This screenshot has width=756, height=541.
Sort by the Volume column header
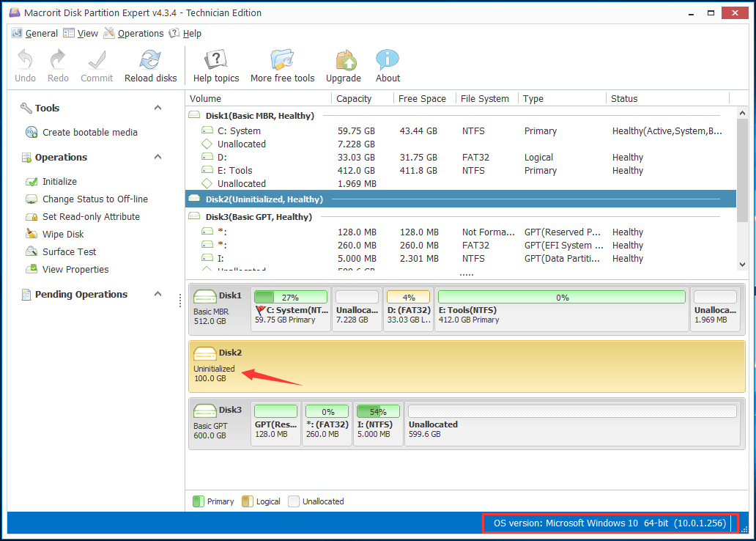coord(259,98)
